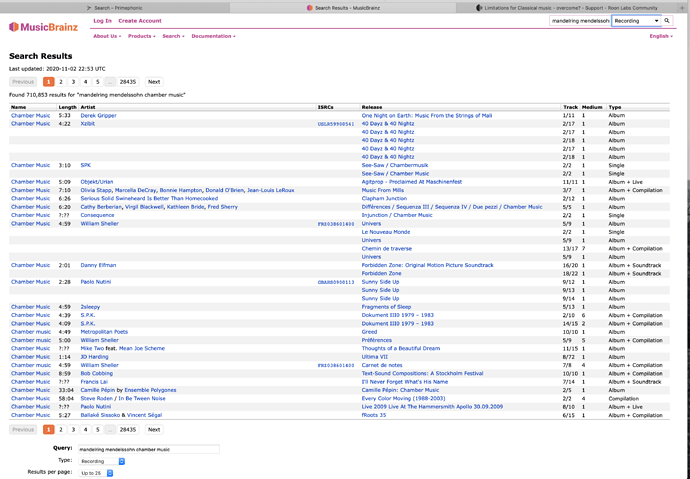Viewport: 690px width, 479px height.
Task: Open release Carnet de notes
Action: pyautogui.click(x=382, y=365)
